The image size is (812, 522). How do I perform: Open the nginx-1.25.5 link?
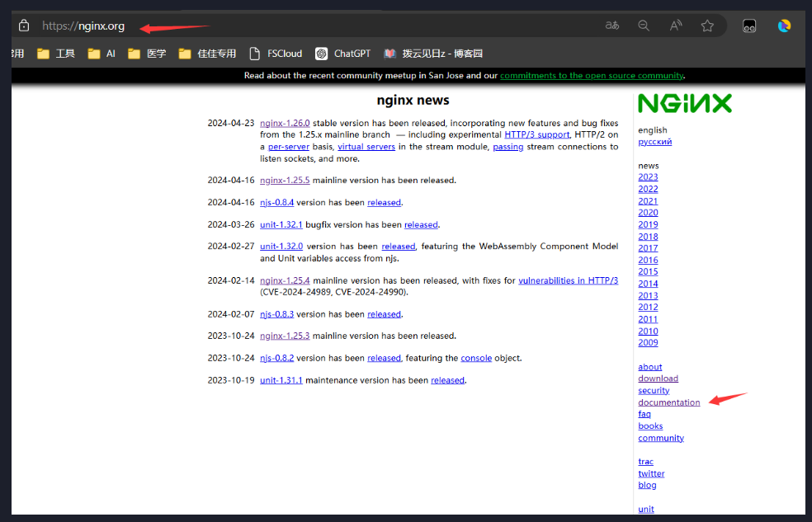285,180
